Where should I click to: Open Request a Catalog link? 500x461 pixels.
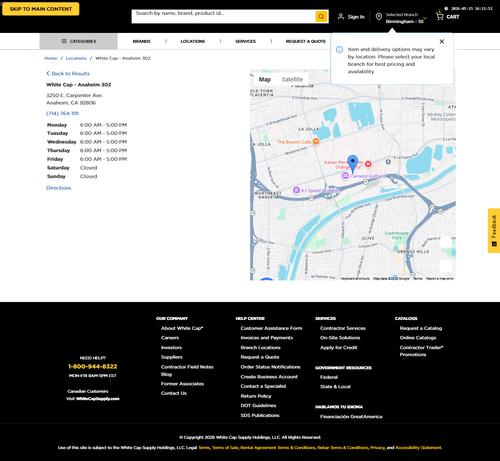pos(421,328)
